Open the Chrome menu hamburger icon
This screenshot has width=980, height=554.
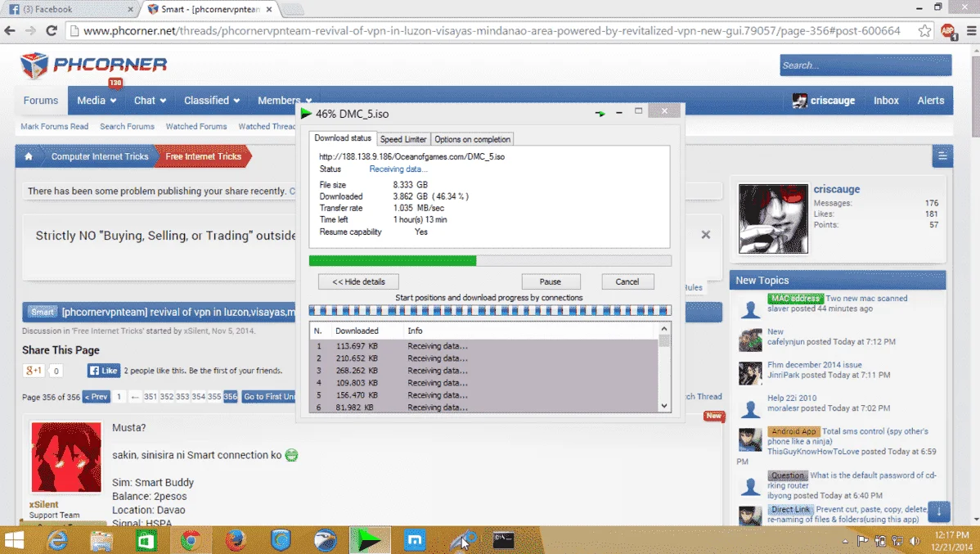[971, 30]
